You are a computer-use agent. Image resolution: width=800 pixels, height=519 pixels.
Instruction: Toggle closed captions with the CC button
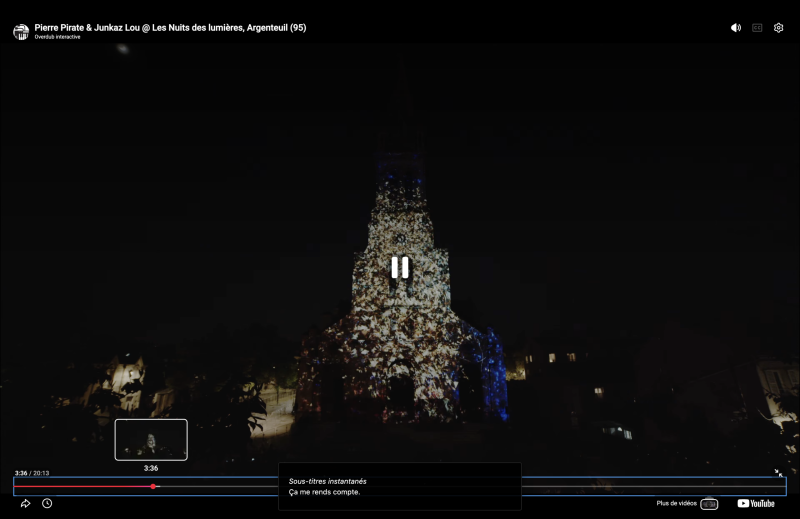757,28
